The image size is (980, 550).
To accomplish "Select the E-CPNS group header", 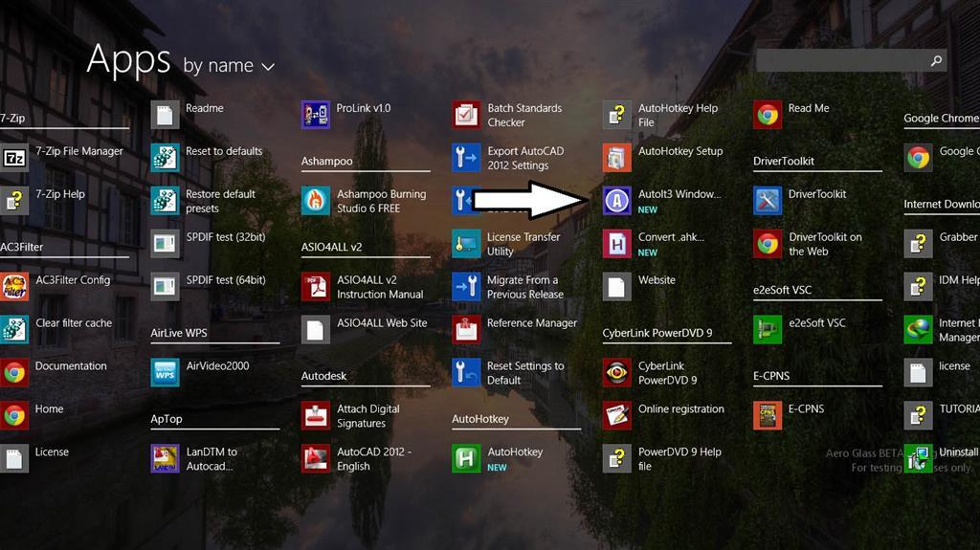I will [x=771, y=376].
